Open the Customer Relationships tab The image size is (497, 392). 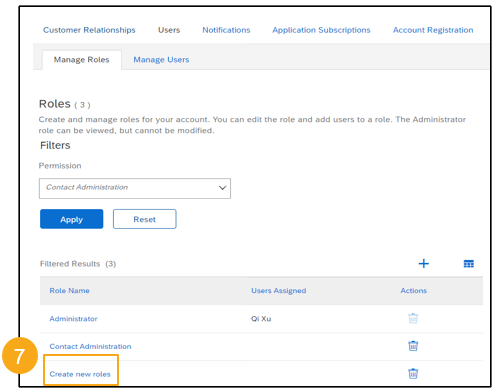(89, 30)
